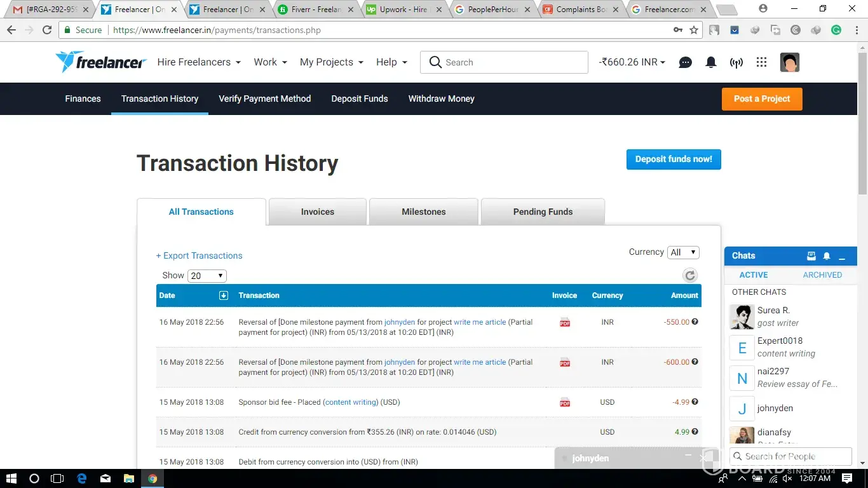This screenshot has height=488, width=868.
Task: Open Withdraw Money in finance menu
Action: (441, 99)
